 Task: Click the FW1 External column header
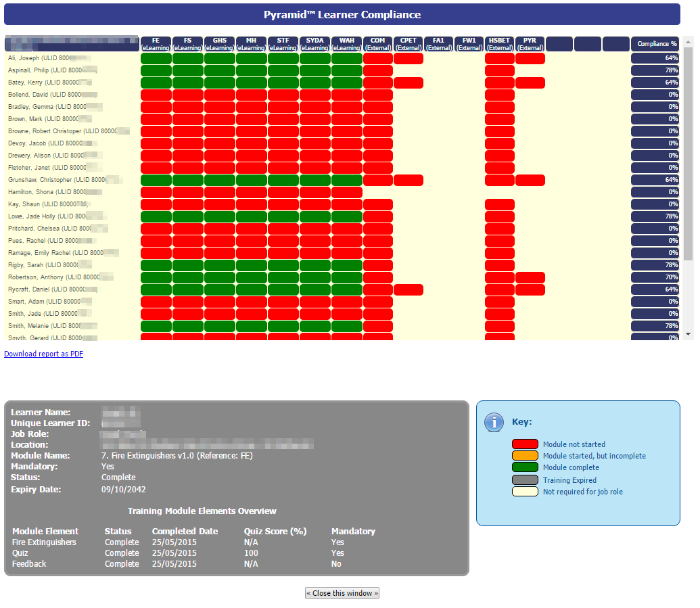(469, 44)
